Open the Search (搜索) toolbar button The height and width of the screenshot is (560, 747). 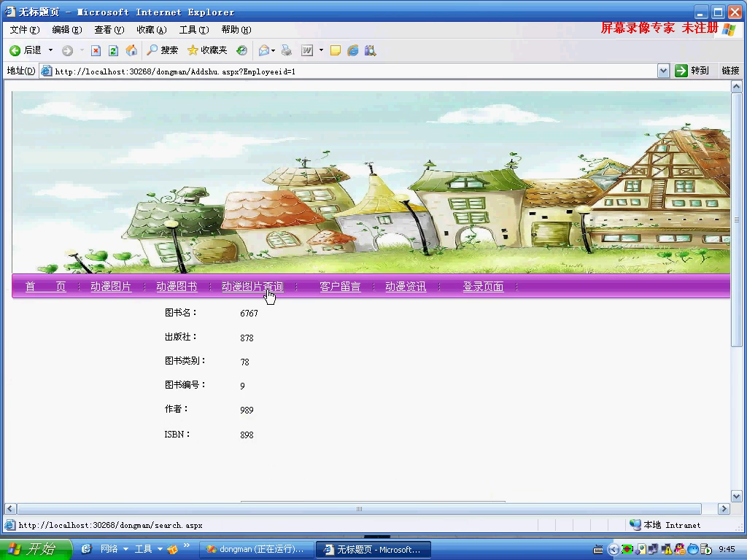[x=163, y=50]
